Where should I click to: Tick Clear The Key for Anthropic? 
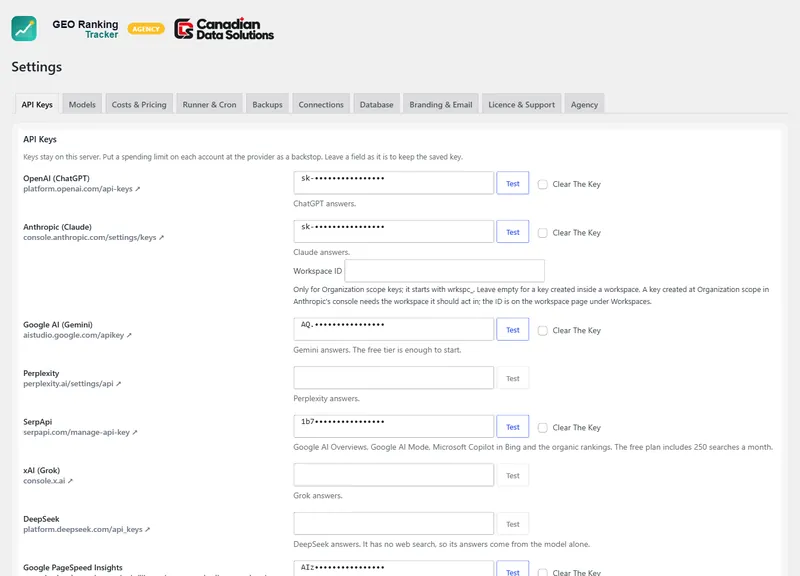pos(543,233)
